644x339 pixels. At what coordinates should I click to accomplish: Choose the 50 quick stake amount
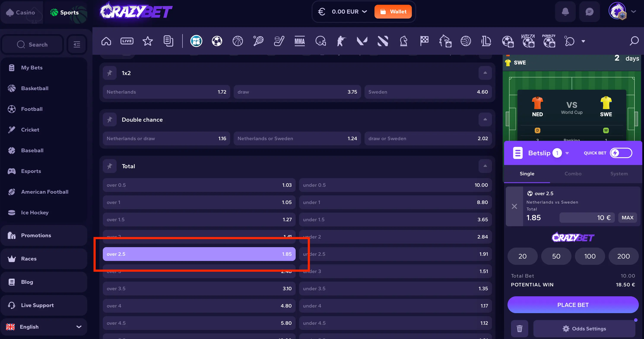(556, 256)
